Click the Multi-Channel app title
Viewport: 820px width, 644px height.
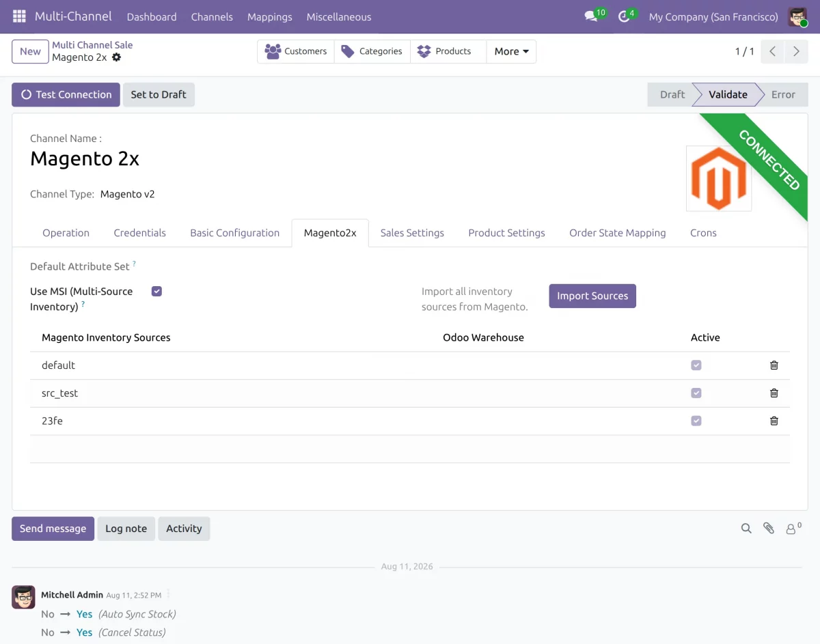tap(74, 16)
